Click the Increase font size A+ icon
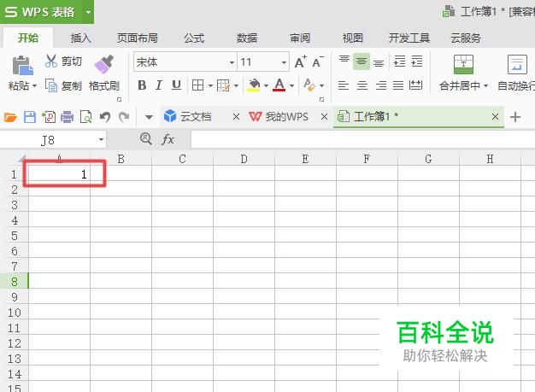The image size is (535, 392). [300, 62]
